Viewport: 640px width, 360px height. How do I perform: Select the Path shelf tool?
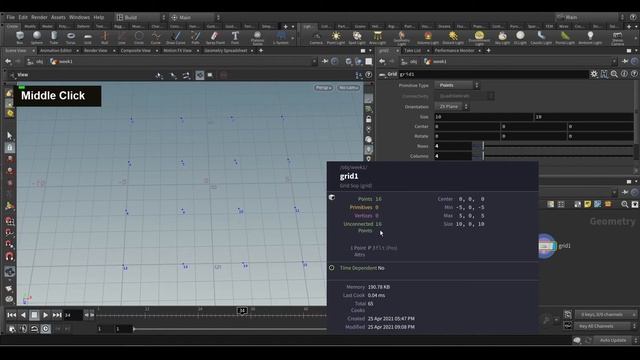point(196,38)
